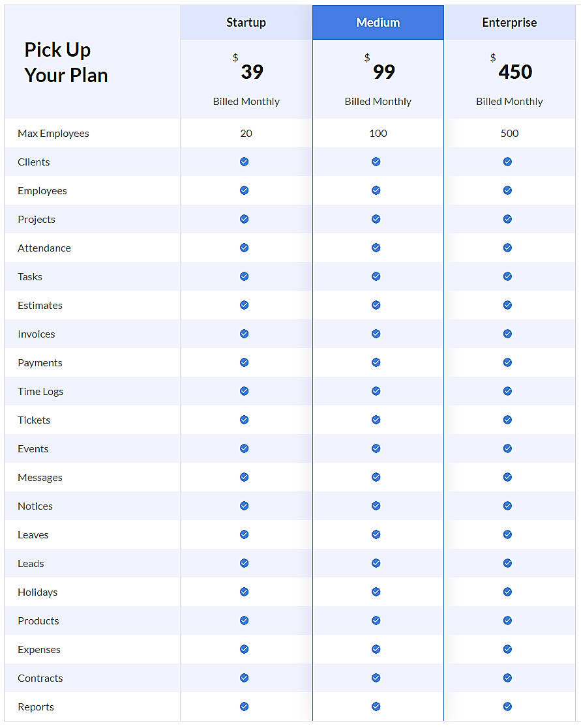Click the Clients checkmark under Startup plan
The image size is (581, 728).
245,162
